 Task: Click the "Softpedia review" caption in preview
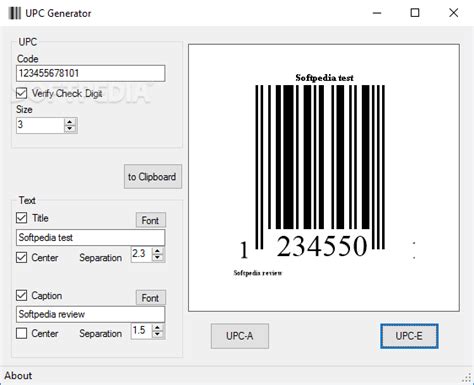click(257, 273)
